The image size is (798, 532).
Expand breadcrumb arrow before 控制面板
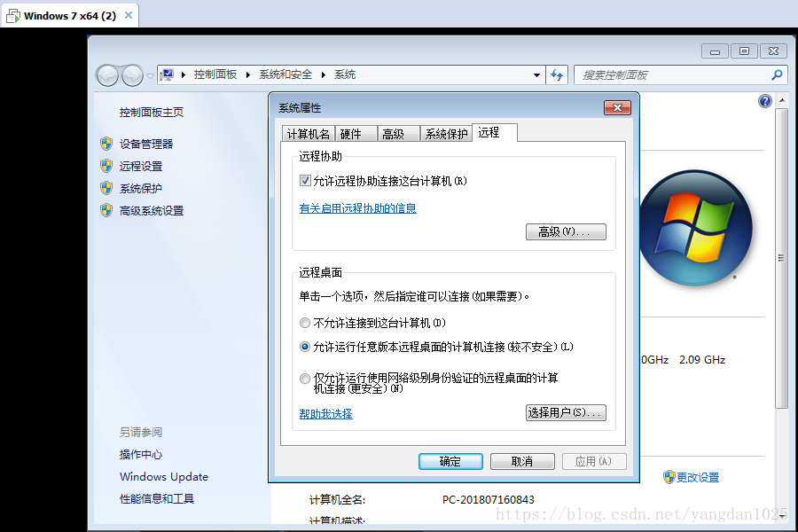(184, 74)
